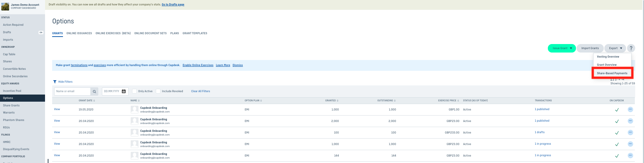
Task: Open the Plans tab
Action: tap(175, 33)
